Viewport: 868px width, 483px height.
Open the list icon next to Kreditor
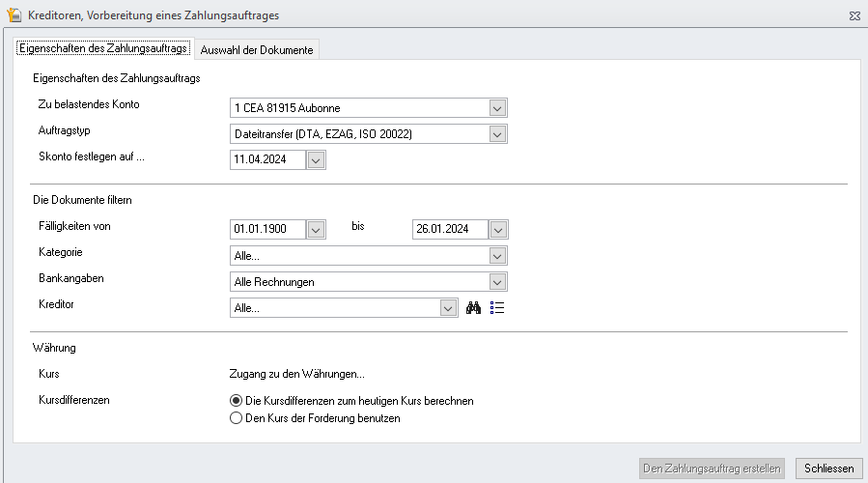point(497,308)
